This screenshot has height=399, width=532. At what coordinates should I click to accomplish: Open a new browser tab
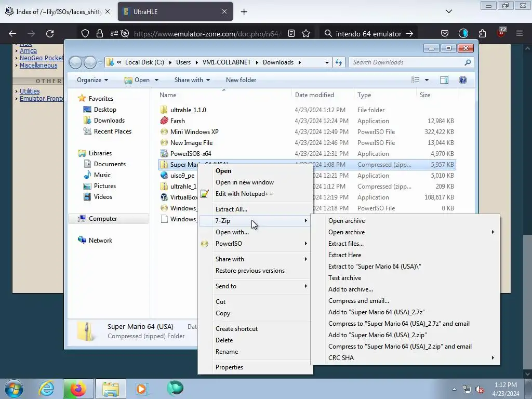244,12
